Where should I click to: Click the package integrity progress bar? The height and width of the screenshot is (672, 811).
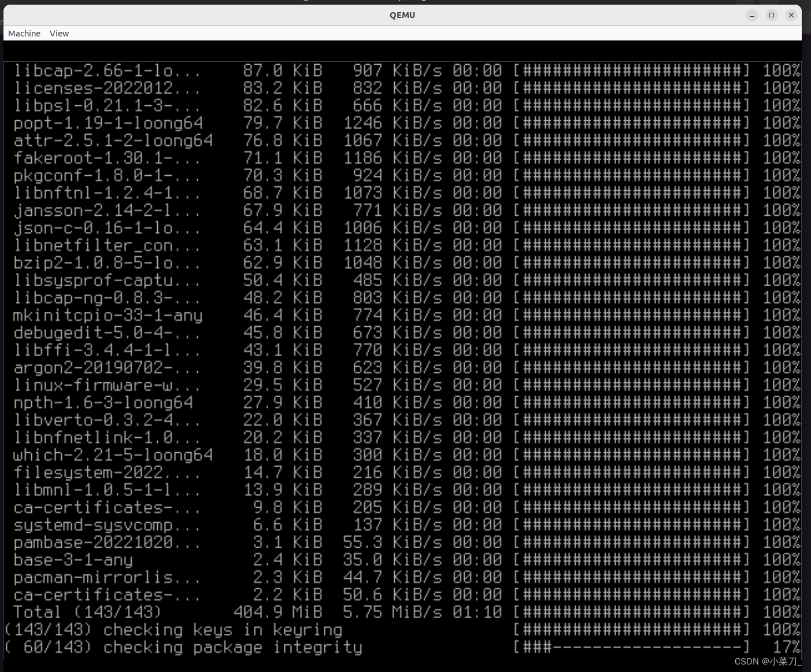click(630, 647)
